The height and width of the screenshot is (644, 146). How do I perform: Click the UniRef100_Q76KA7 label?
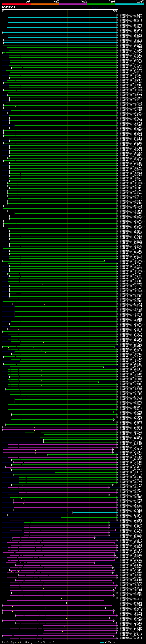pyautogui.click(x=131, y=628)
